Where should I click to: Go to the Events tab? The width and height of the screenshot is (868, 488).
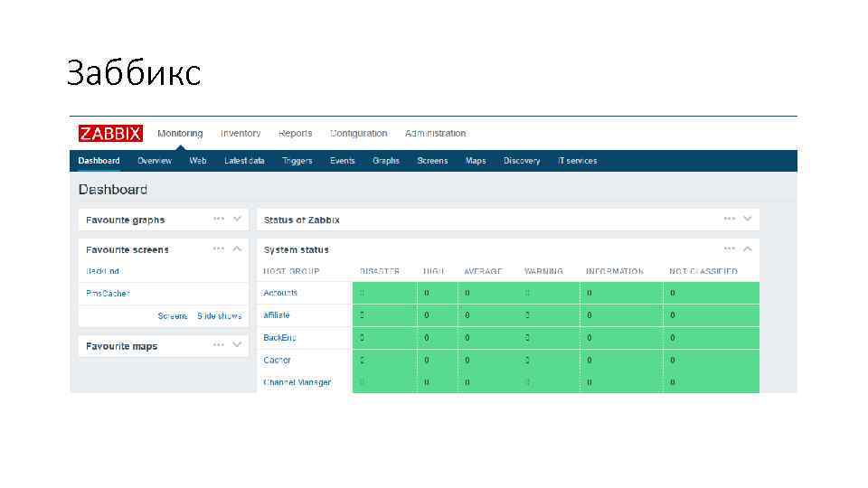click(342, 161)
